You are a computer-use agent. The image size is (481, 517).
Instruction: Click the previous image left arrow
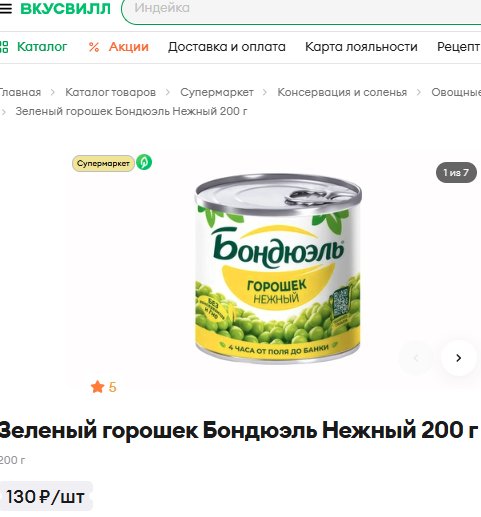[416, 358]
